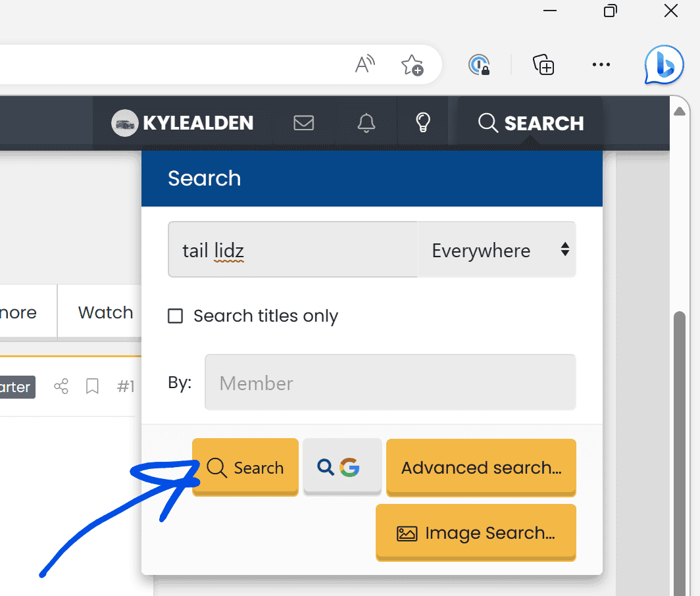Add this page to favorites star icon
Image resolution: width=700 pixels, height=596 pixels.
coord(412,65)
